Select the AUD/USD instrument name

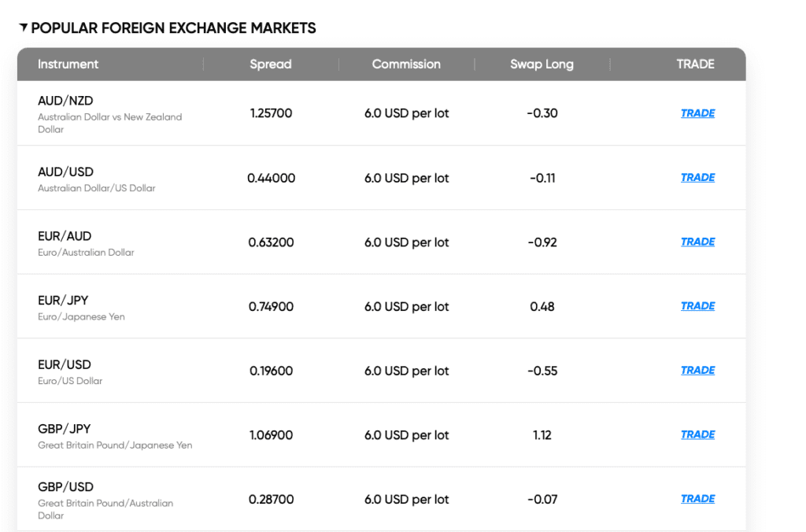(65, 172)
